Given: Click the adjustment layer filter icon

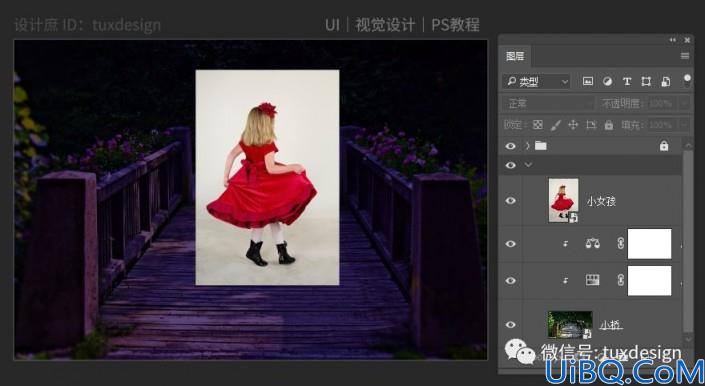Looking at the screenshot, I should coord(607,81).
